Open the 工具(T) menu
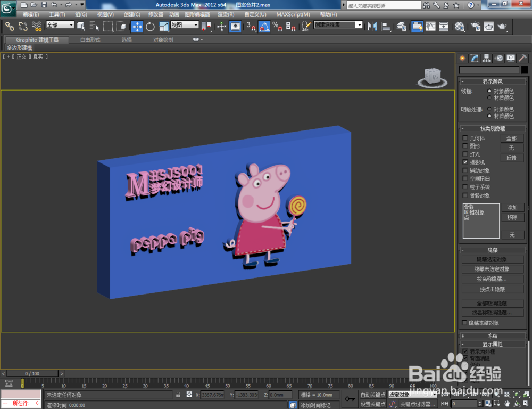532x409 pixels. (57, 14)
